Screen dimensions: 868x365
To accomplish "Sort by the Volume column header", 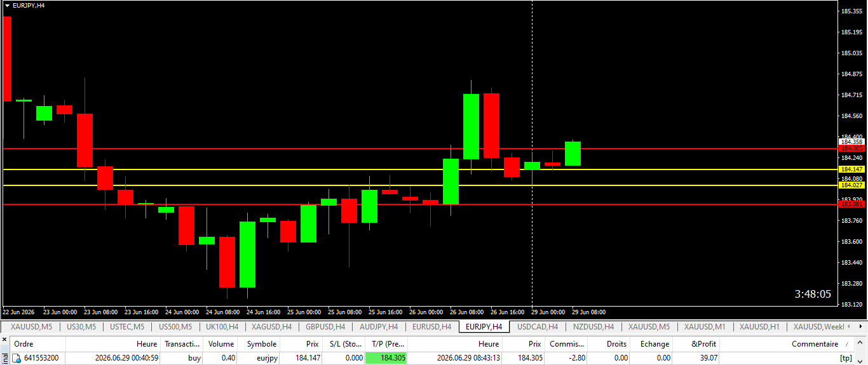I will (221, 344).
